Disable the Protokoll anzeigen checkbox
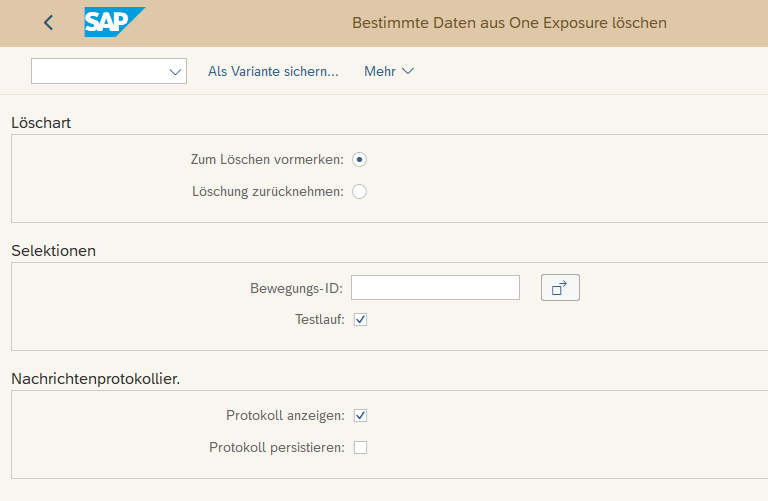This screenshot has height=501, width=768. pos(361,415)
